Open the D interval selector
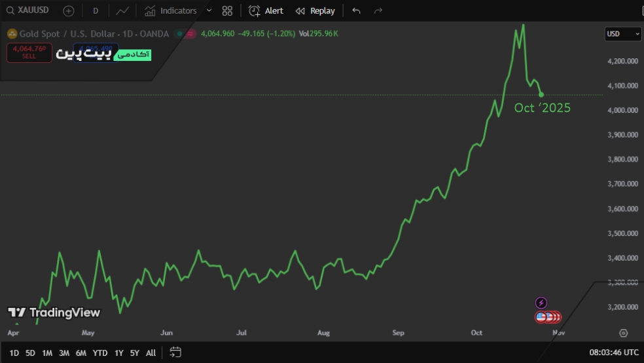This screenshot has width=644, height=363. point(96,11)
